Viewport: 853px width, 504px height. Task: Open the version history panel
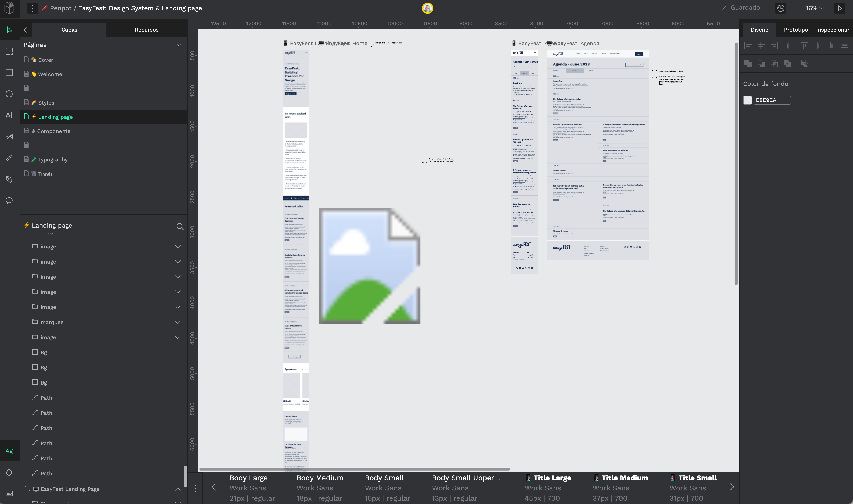pyautogui.click(x=780, y=8)
